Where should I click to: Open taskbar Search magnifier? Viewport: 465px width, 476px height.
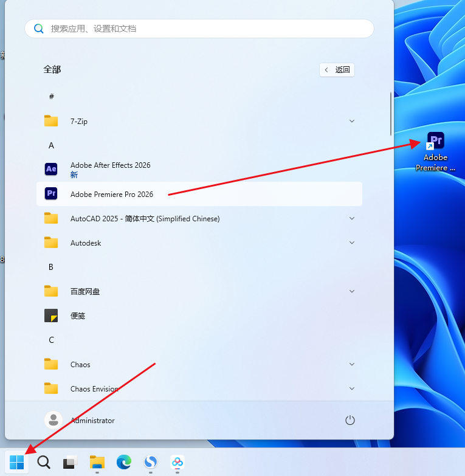[x=44, y=462]
